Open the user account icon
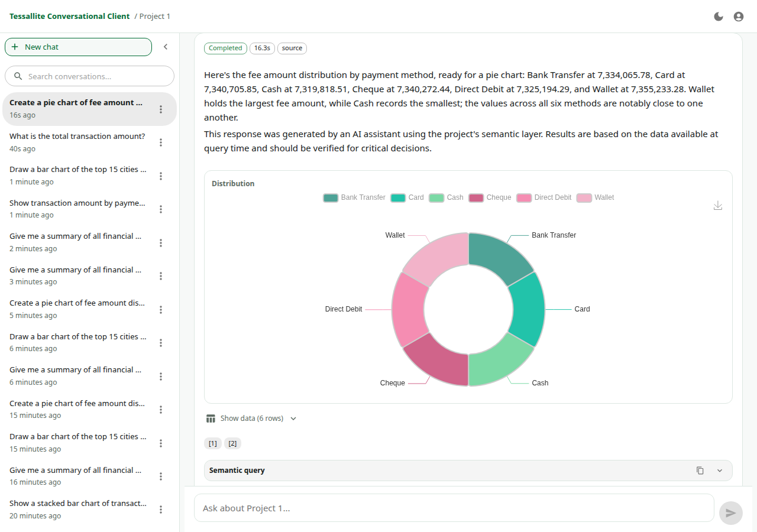This screenshot has height=532, width=757. click(x=739, y=17)
